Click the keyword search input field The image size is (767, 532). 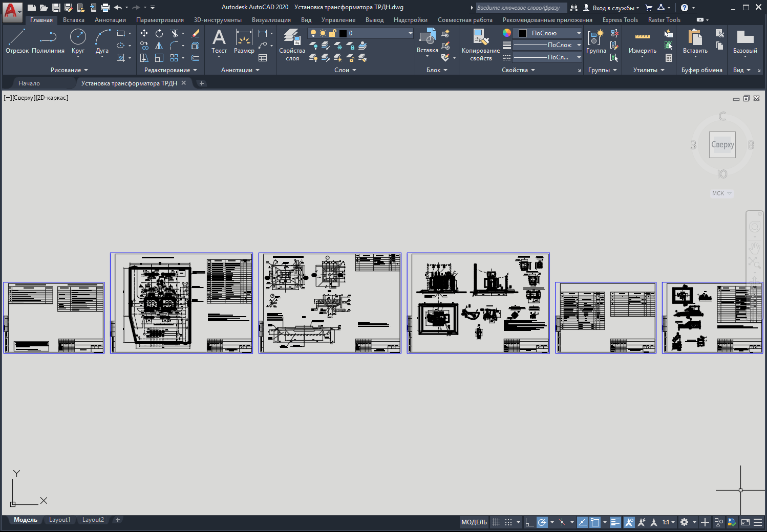tap(521, 8)
